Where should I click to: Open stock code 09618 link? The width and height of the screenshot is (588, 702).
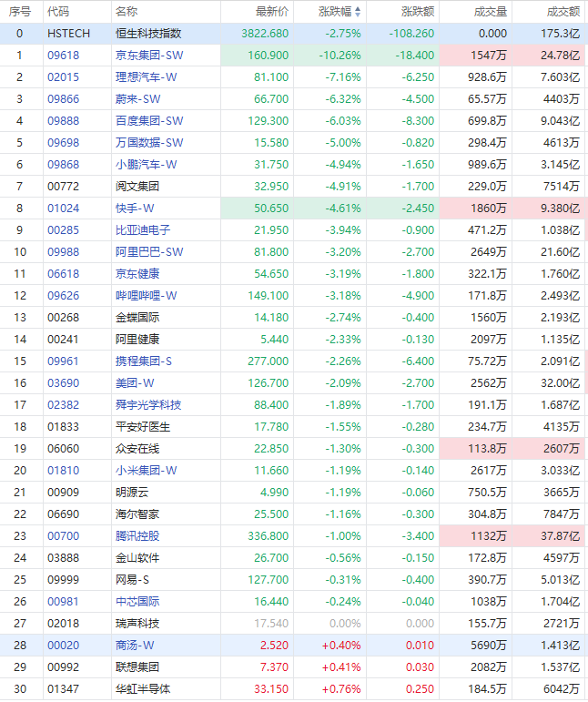tap(63, 56)
